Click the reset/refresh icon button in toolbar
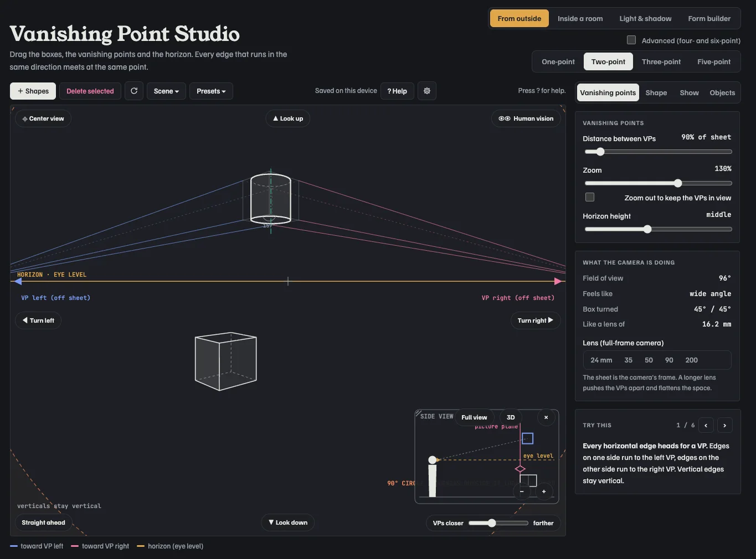756x559 pixels. coord(134,91)
